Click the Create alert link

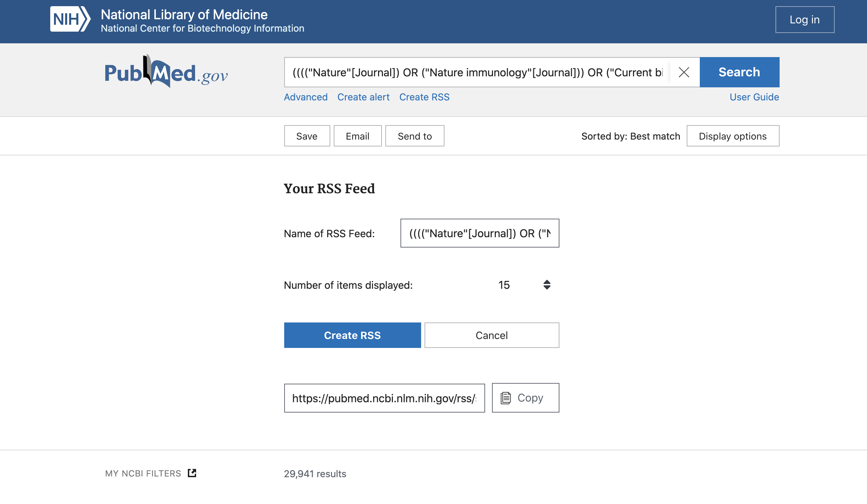click(363, 97)
